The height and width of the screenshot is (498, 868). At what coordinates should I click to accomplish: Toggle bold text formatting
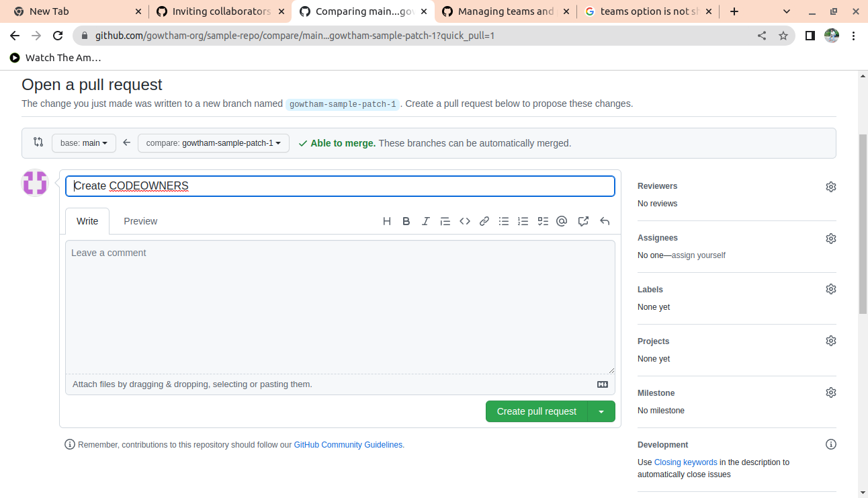(x=406, y=221)
